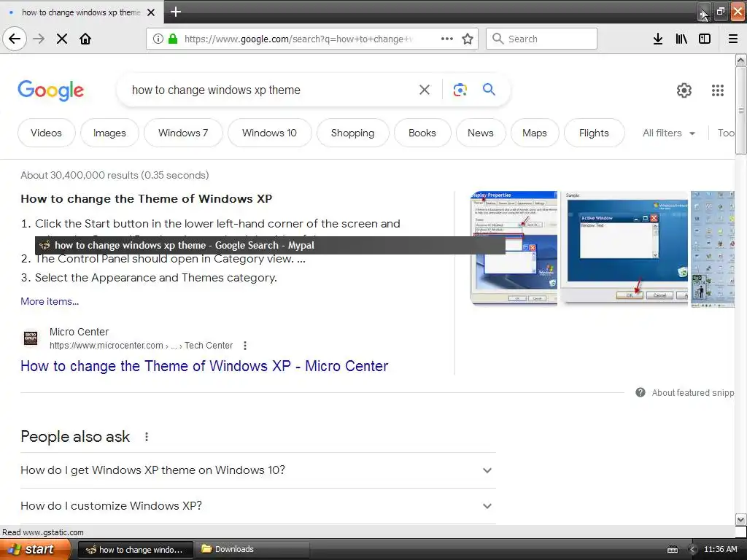Click the browser Search box
Screen dimensions: 747x560
point(542,39)
